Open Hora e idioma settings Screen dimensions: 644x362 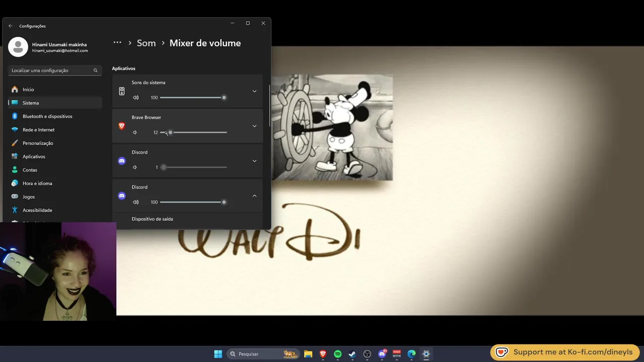pos(55,183)
